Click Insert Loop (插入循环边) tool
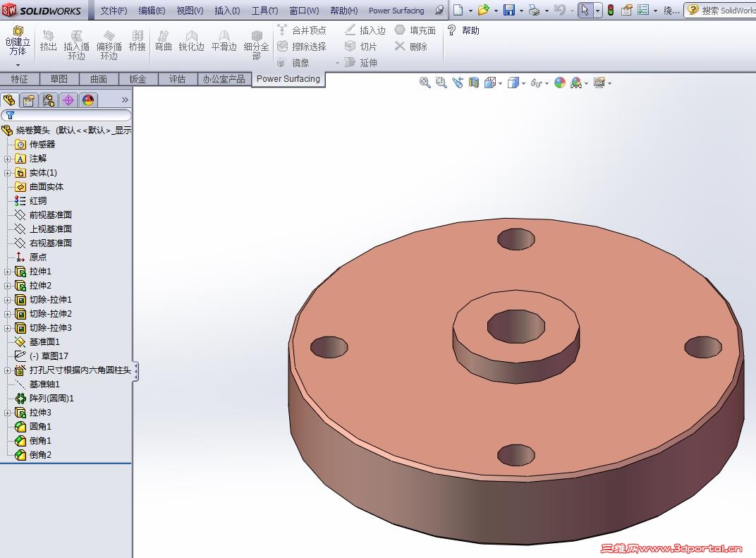 tap(76, 44)
